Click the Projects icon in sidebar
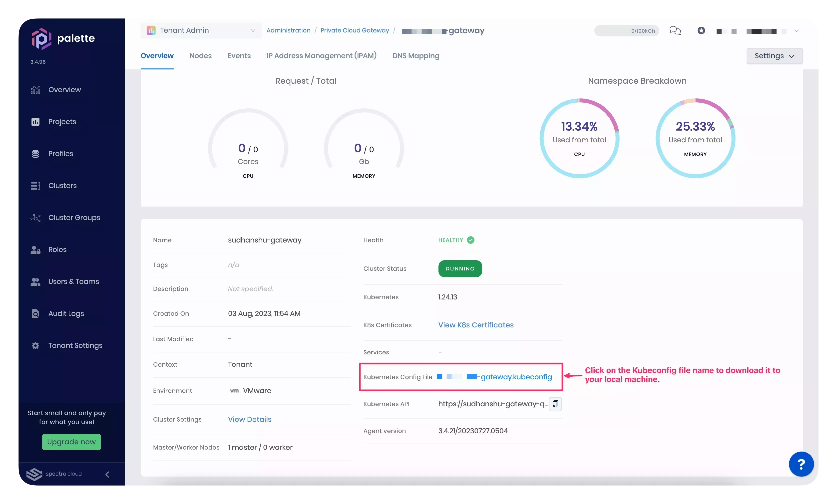 (x=35, y=122)
